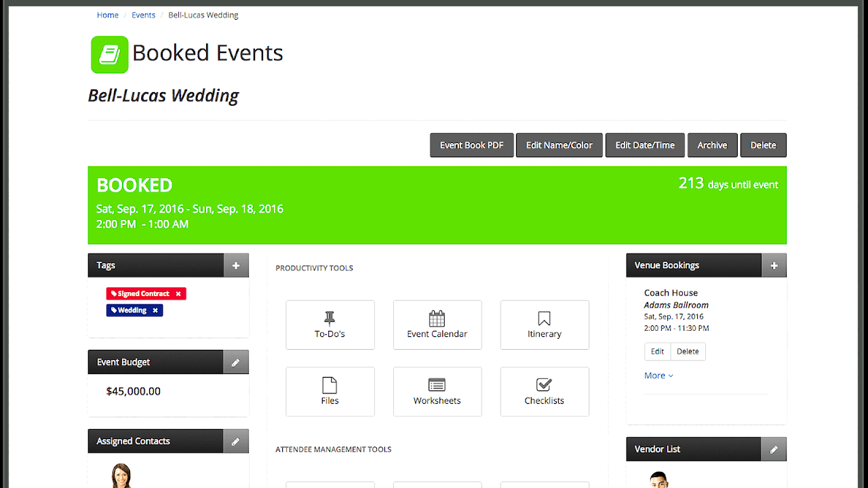Open the Event Calendar tool
Image resolution: width=868 pixels, height=488 pixels.
(437, 325)
